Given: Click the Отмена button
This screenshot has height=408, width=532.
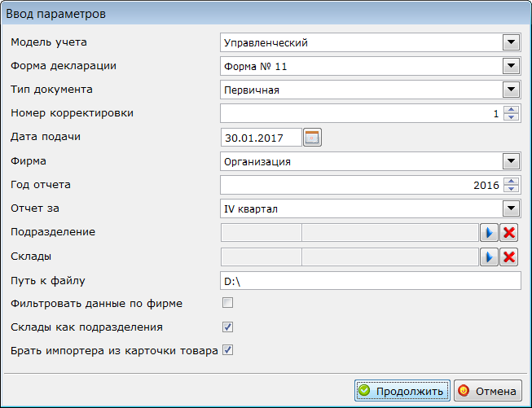Looking at the screenshot, I should tap(488, 391).
